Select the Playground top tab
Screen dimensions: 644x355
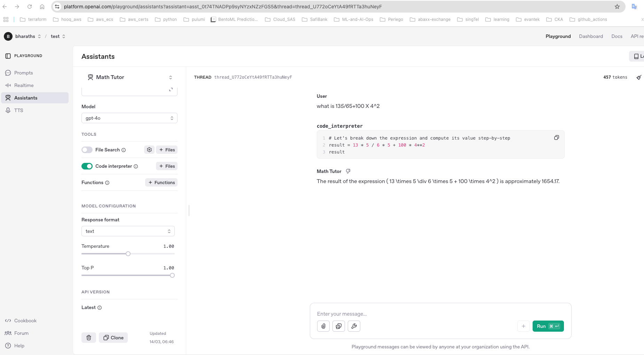[x=558, y=36]
